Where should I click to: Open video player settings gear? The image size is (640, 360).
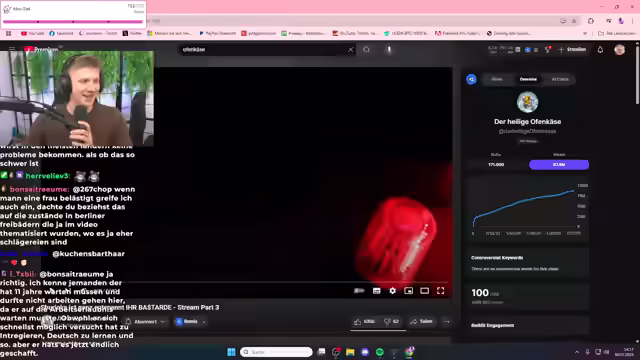[x=392, y=291]
